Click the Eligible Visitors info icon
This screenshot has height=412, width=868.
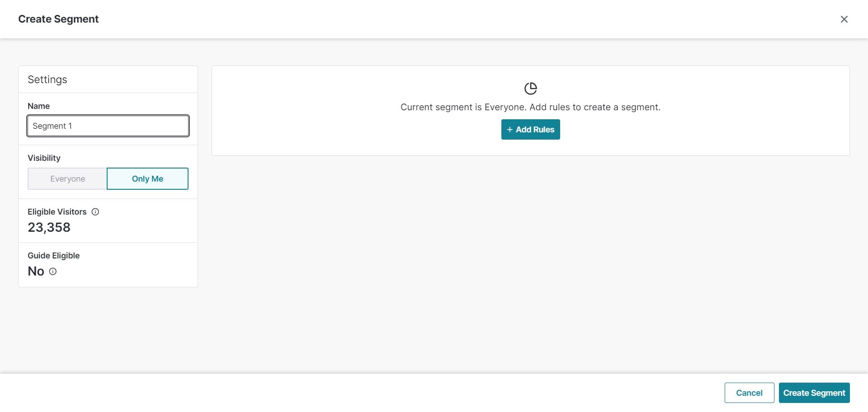point(95,212)
